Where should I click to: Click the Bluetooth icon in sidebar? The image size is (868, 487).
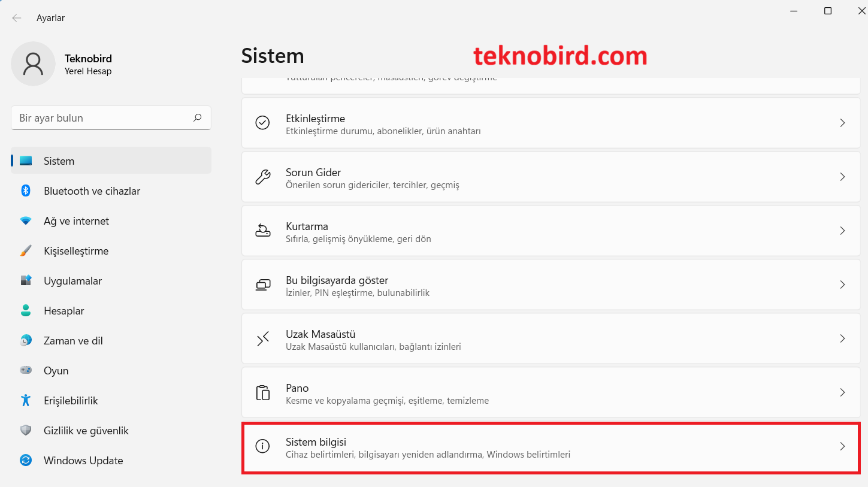pyautogui.click(x=26, y=190)
